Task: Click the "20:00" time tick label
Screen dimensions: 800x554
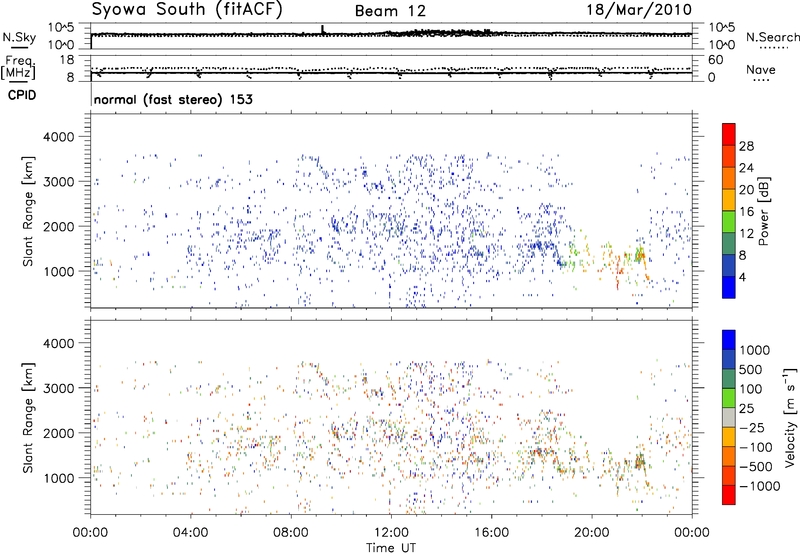Action: click(592, 533)
